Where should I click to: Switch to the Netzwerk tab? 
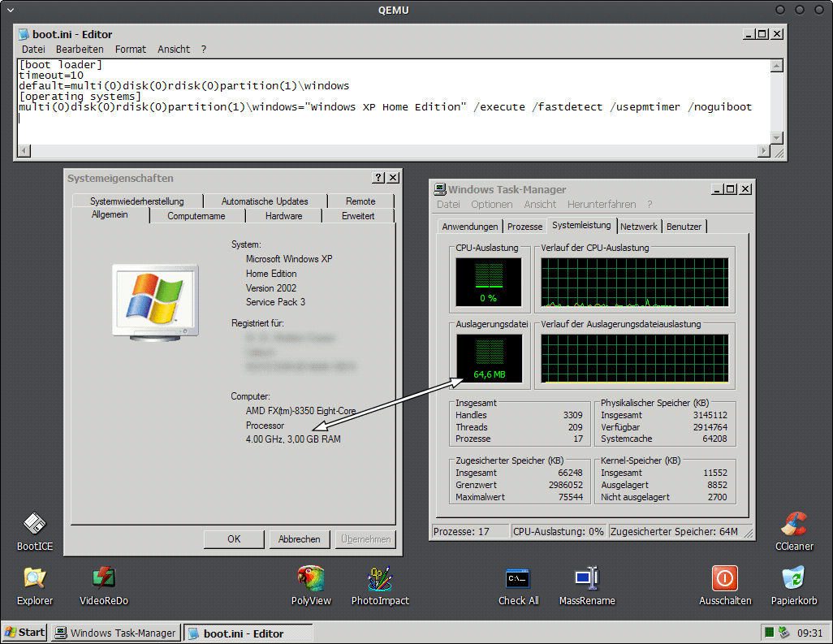(x=639, y=227)
